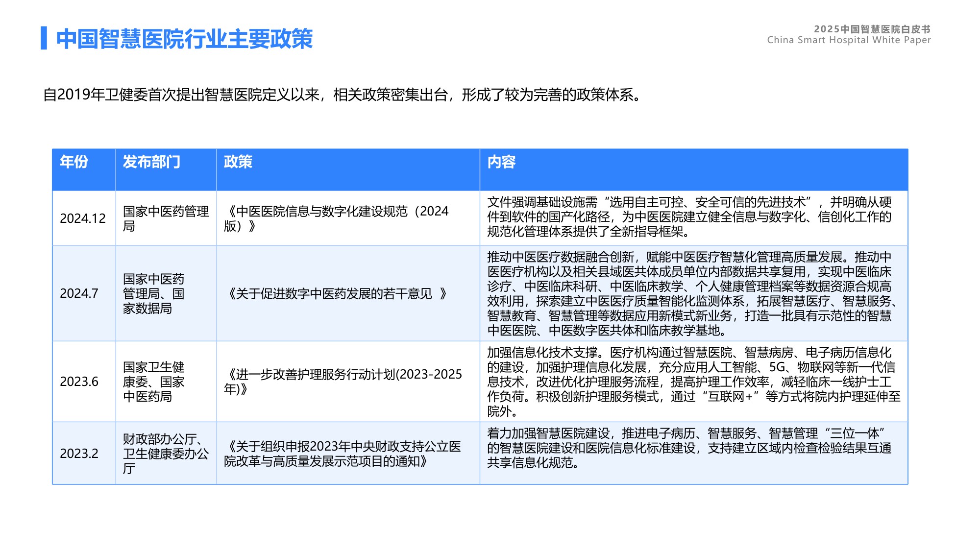The image size is (980, 551).
Task: Select the introductory paragraph about 2019 卫健委
Action: click(343, 95)
